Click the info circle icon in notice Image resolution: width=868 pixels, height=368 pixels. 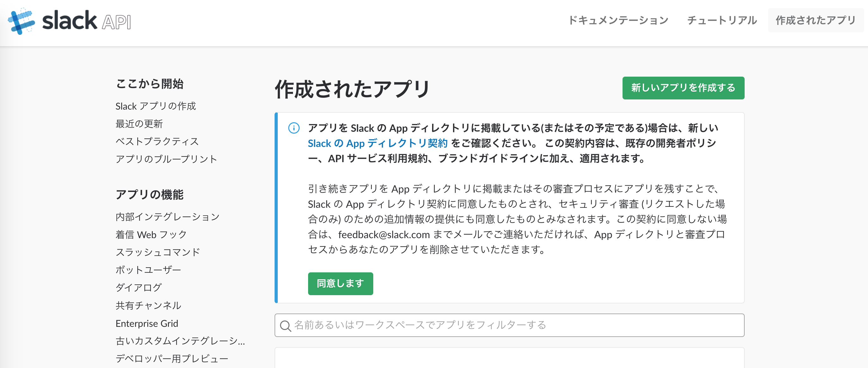pyautogui.click(x=294, y=128)
